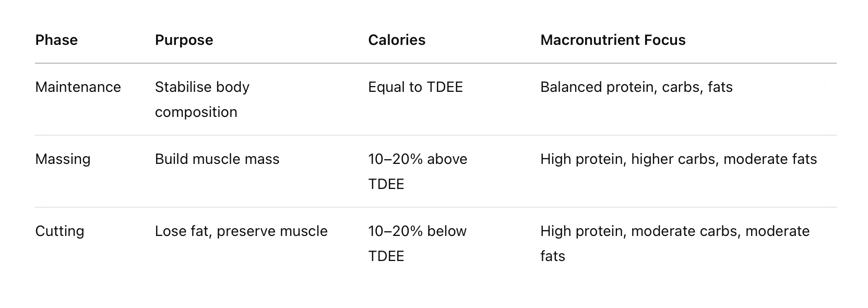Click the Calories column header

pos(397,40)
